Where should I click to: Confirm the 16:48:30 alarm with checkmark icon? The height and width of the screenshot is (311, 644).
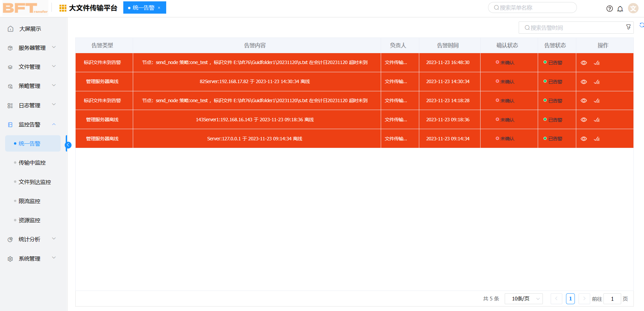pos(597,63)
